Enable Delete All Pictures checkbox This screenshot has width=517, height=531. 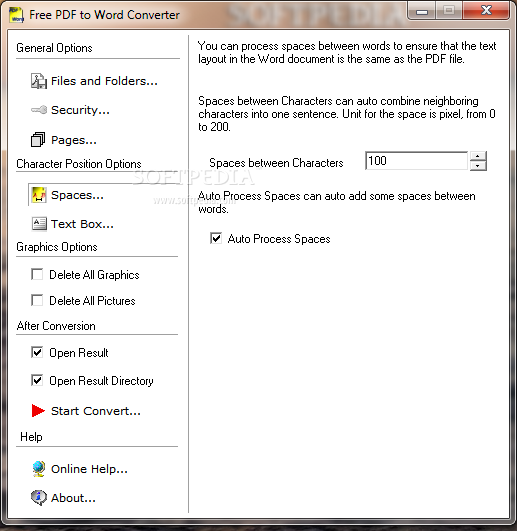(37, 300)
